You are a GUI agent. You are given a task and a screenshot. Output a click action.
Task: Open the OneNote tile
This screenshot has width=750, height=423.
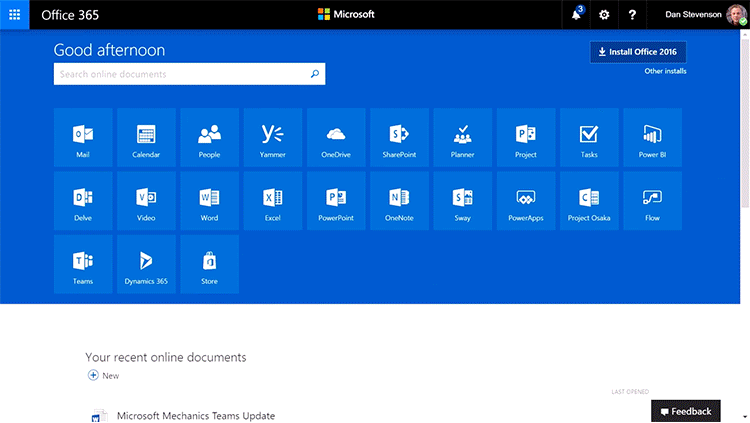(399, 200)
